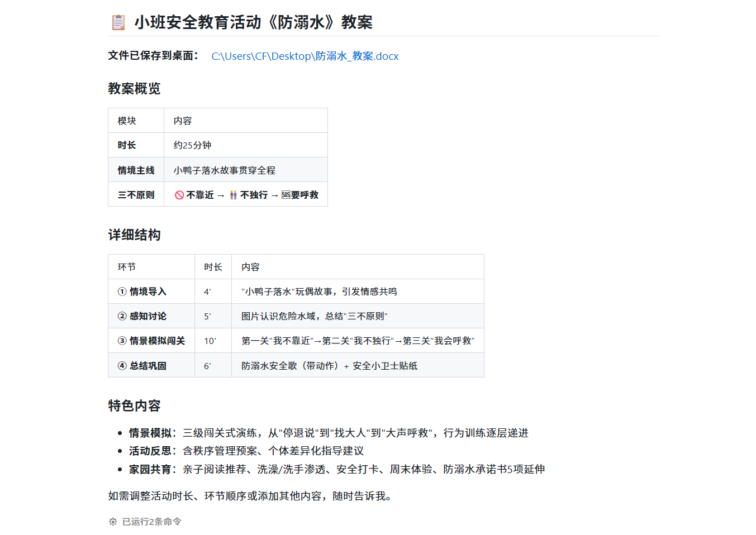Click the ② 感知讨论 row label
This screenshot has height=535, width=756.
coord(151,316)
